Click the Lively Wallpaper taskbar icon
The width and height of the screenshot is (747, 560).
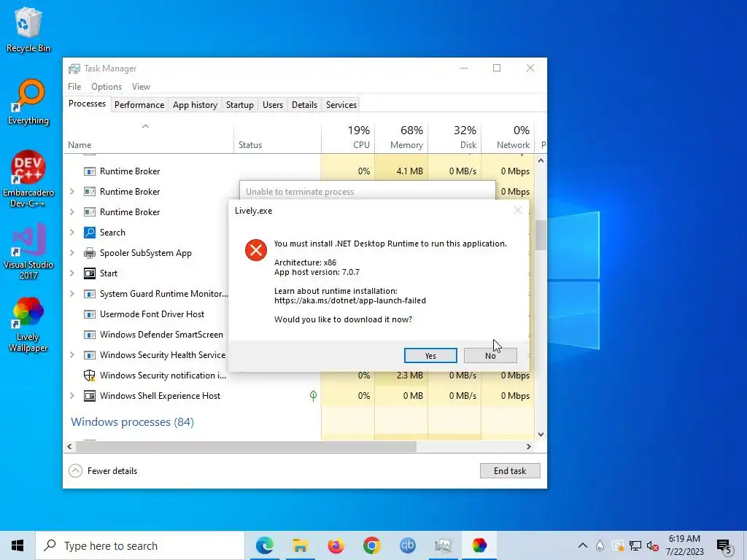point(479,545)
